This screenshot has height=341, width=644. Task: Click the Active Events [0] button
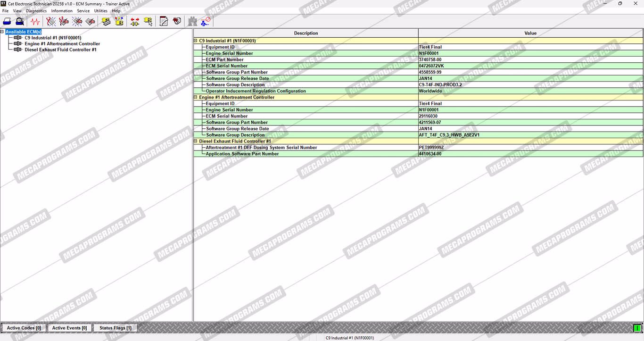[69, 328]
